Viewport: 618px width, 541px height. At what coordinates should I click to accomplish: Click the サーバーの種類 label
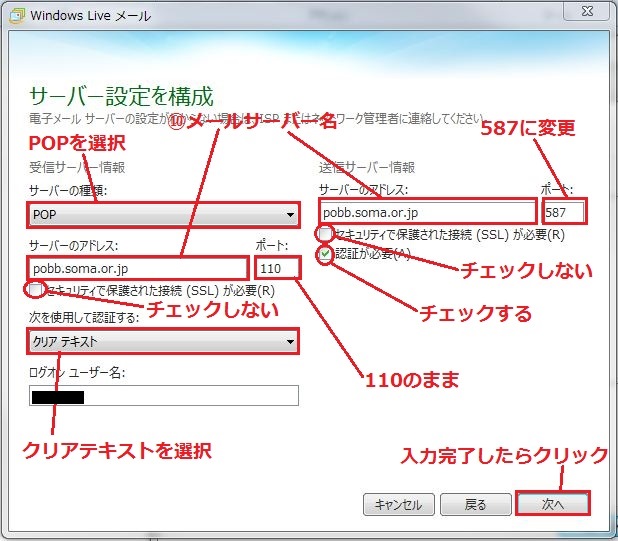point(68,191)
